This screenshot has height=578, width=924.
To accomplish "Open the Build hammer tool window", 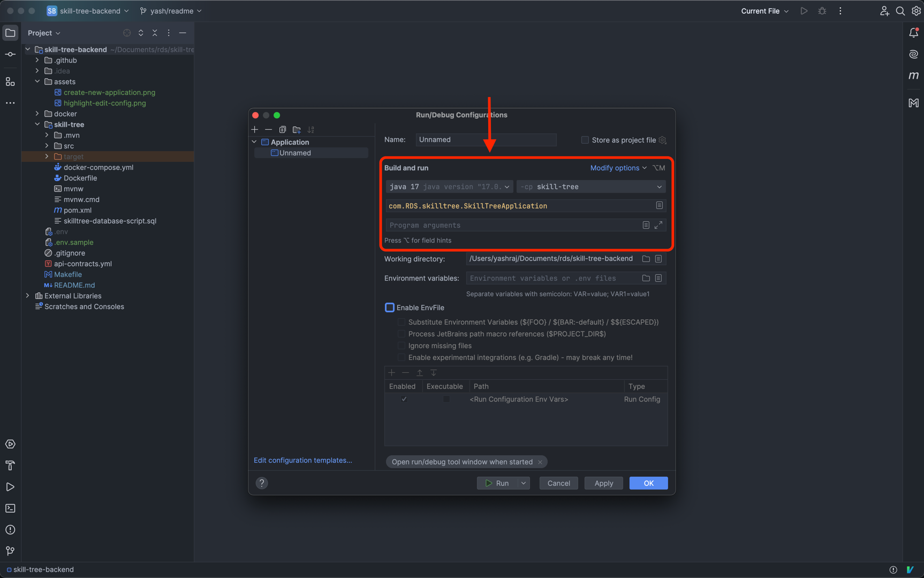I will pyautogui.click(x=10, y=466).
